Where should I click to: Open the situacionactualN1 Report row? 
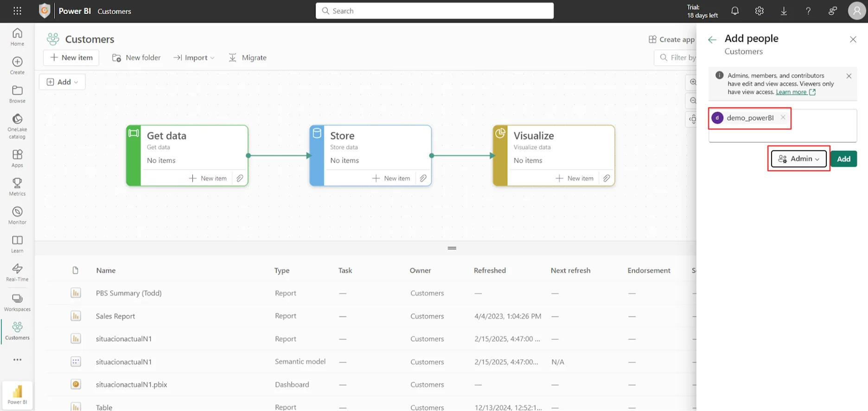[x=123, y=339]
